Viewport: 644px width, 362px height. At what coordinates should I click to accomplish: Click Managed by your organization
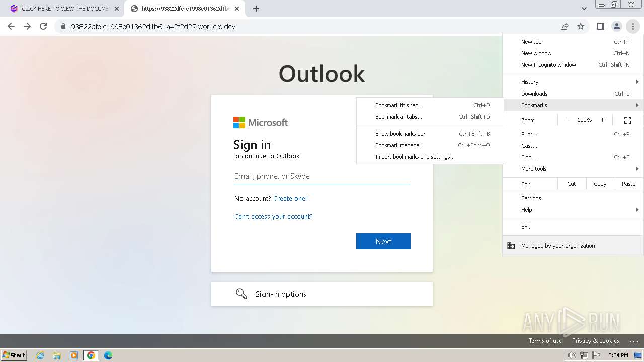[573, 246]
